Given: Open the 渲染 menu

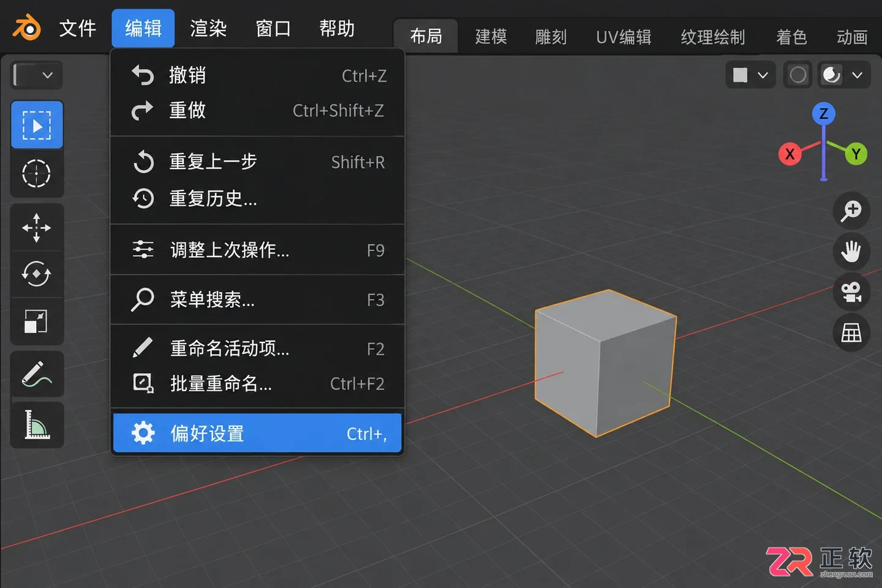Looking at the screenshot, I should pos(208,29).
